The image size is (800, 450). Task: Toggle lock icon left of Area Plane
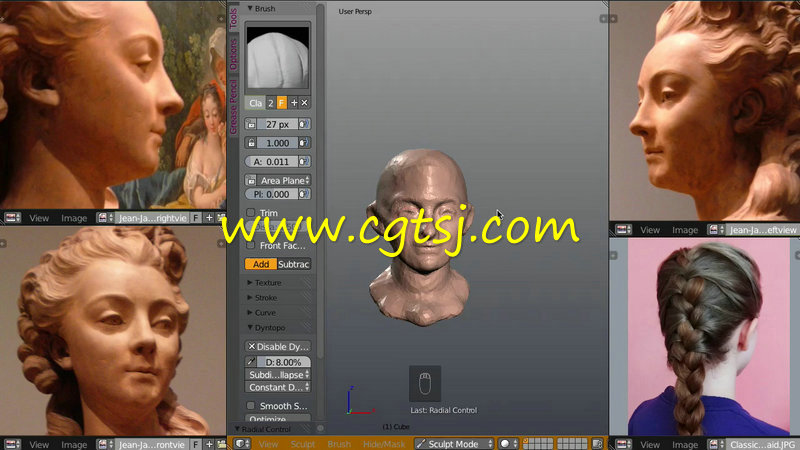(x=251, y=180)
